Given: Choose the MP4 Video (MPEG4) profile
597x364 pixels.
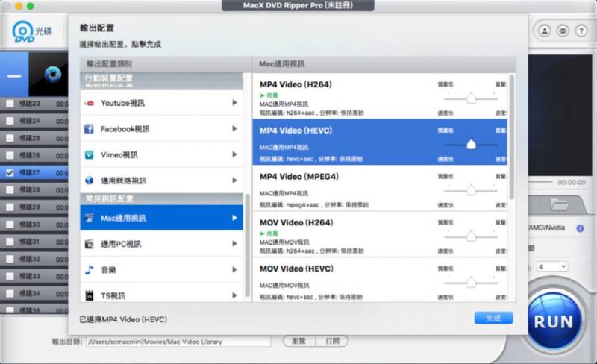Looking at the screenshot, I should 380,188.
